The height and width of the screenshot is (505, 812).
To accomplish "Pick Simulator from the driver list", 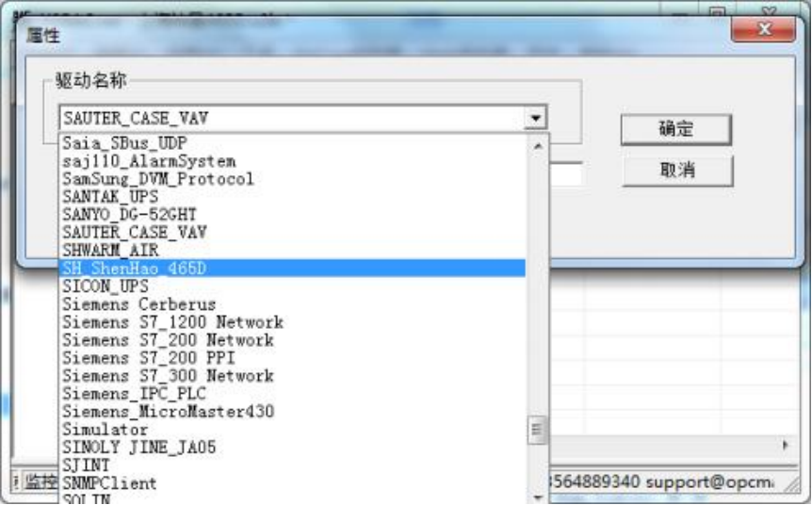I will pyautogui.click(x=293, y=430).
